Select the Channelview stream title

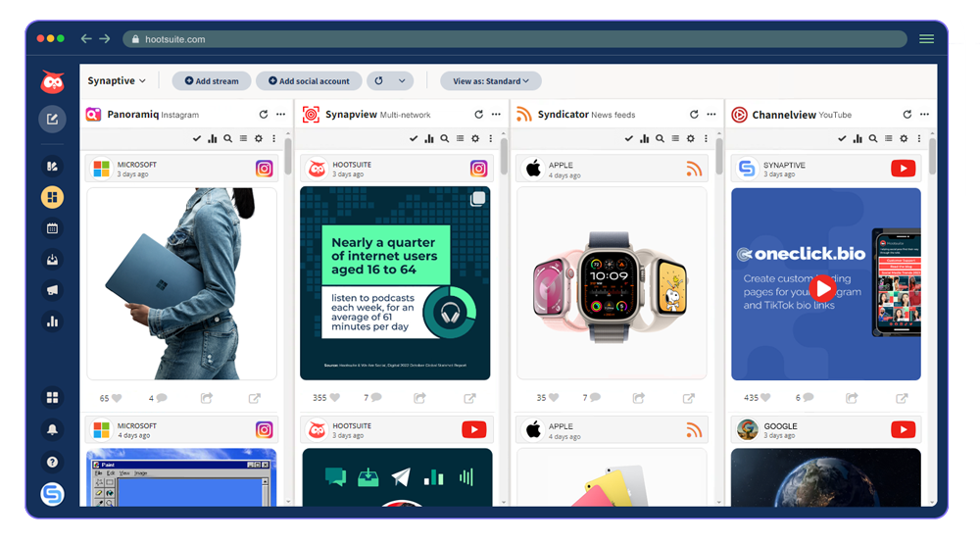pyautogui.click(x=784, y=115)
